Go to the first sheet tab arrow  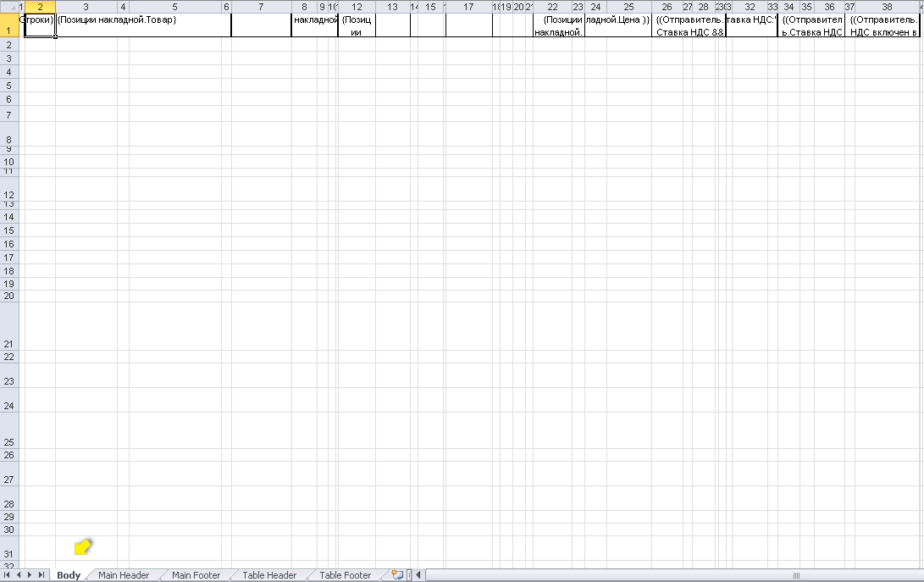[7, 575]
